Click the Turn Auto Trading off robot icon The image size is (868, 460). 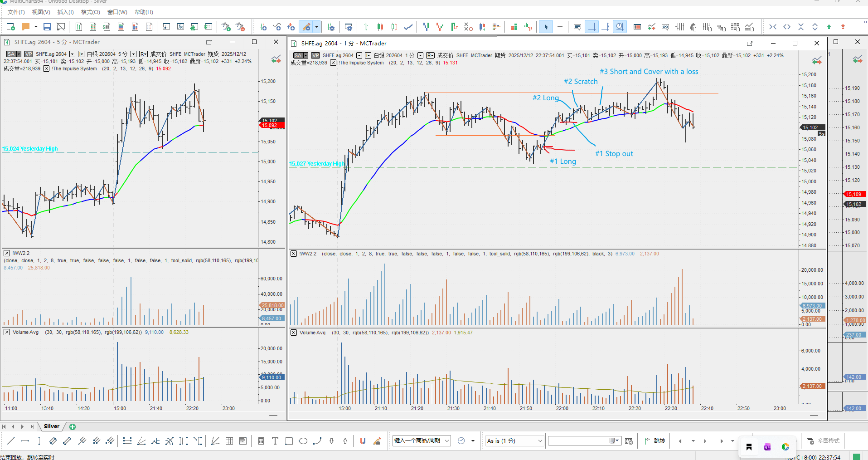(x=240, y=27)
